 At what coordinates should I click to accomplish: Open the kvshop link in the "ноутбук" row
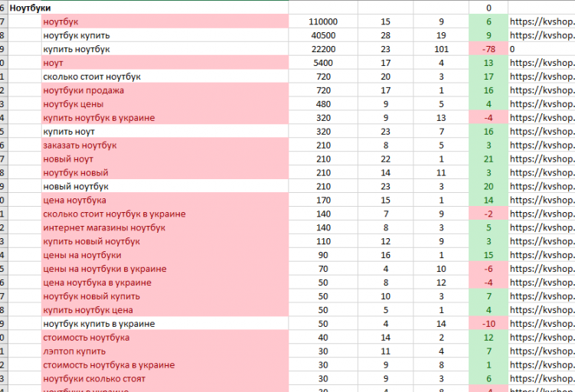click(542, 21)
